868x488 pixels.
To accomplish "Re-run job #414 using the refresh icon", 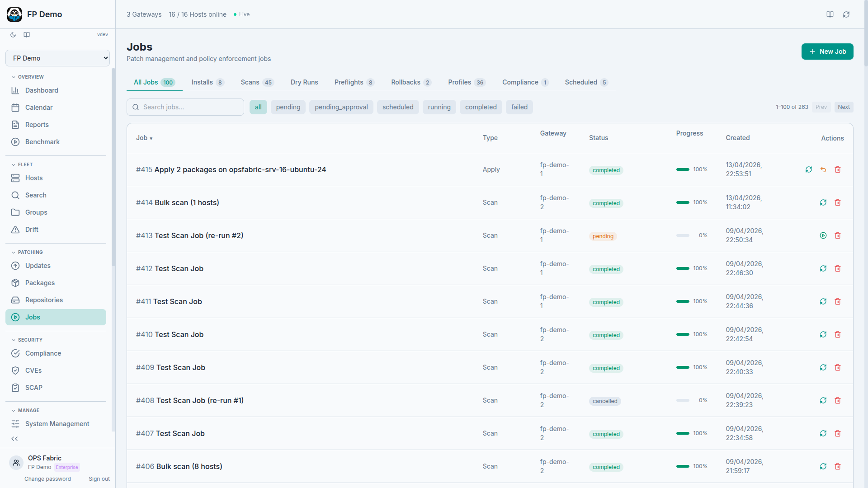I will click(823, 202).
